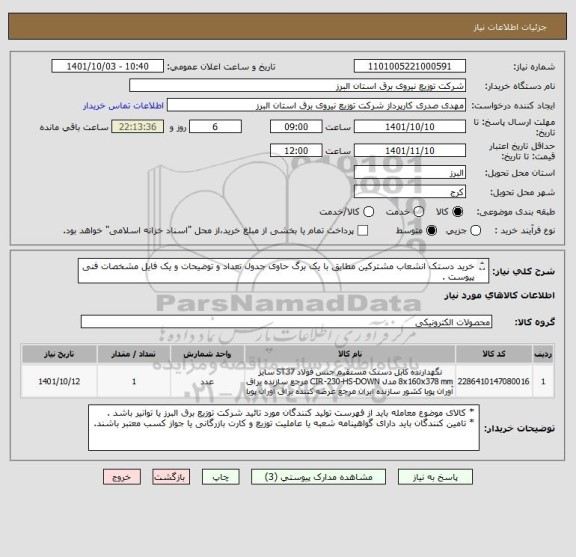Click the unit cell عدد
This screenshot has height=557, width=576.
click(x=207, y=382)
